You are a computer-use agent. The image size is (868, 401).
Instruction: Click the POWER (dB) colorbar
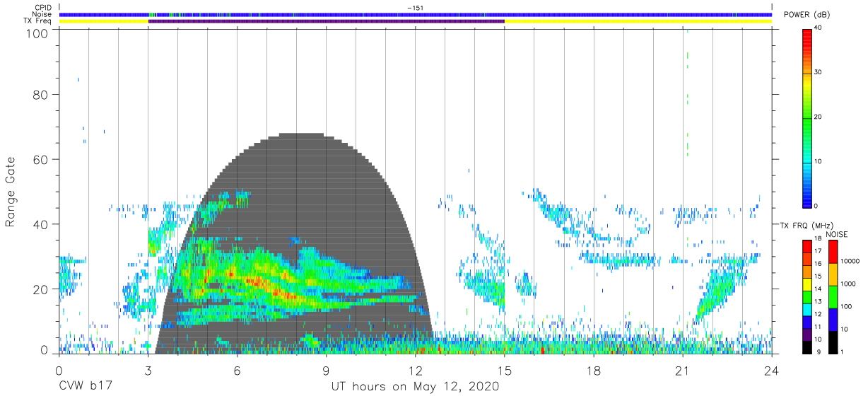pos(807,117)
